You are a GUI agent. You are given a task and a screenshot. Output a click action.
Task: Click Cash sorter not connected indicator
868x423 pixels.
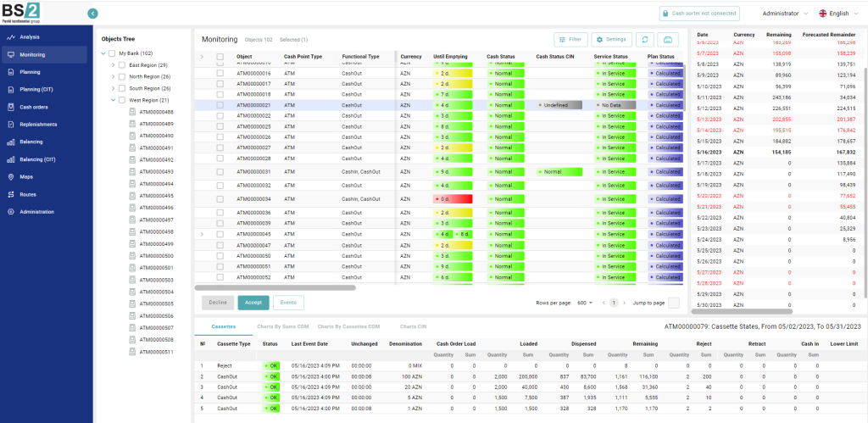pyautogui.click(x=699, y=14)
